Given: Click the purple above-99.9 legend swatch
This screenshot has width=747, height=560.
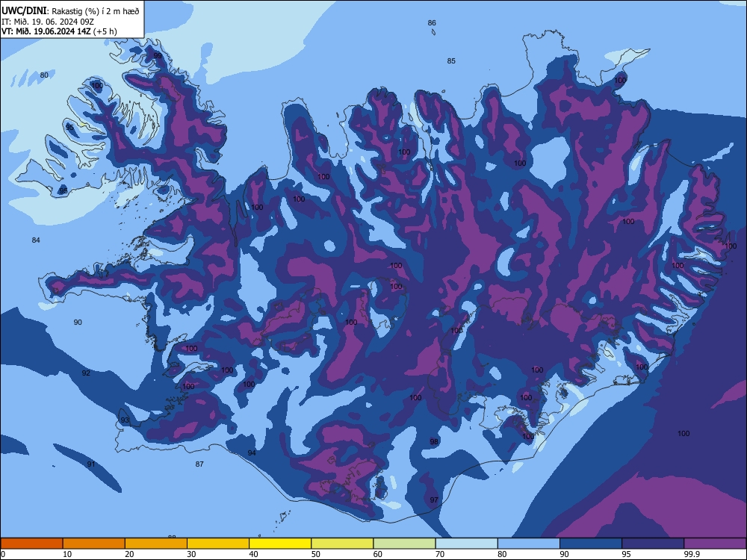Looking at the screenshot, I should click(x=715, y=544).
